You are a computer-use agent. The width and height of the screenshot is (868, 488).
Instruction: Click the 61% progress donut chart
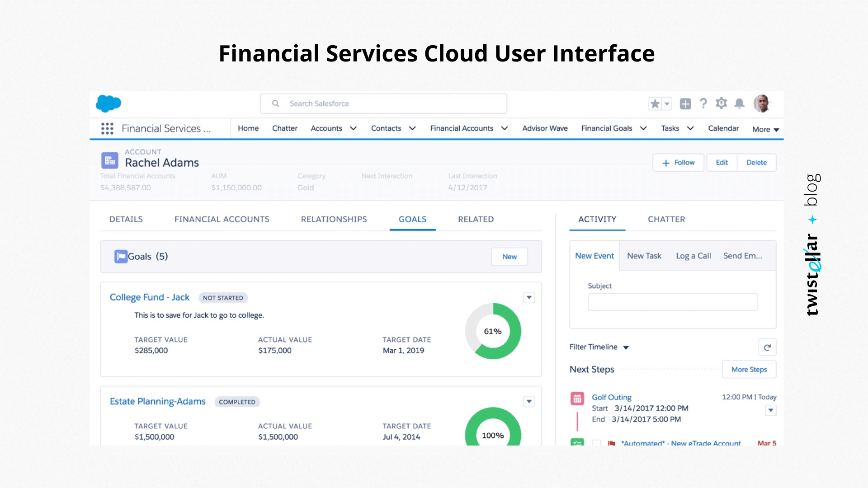pos(493,331)
